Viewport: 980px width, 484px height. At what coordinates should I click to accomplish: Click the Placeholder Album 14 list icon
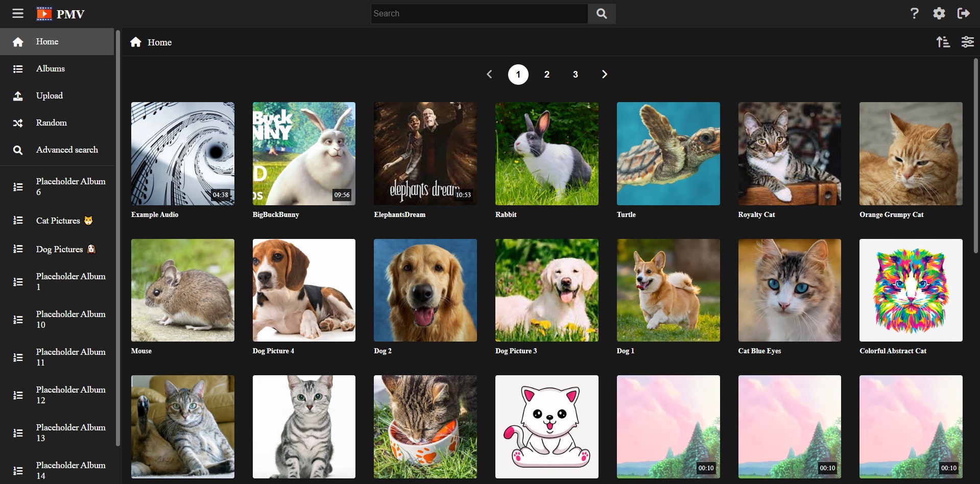point(18,471)
